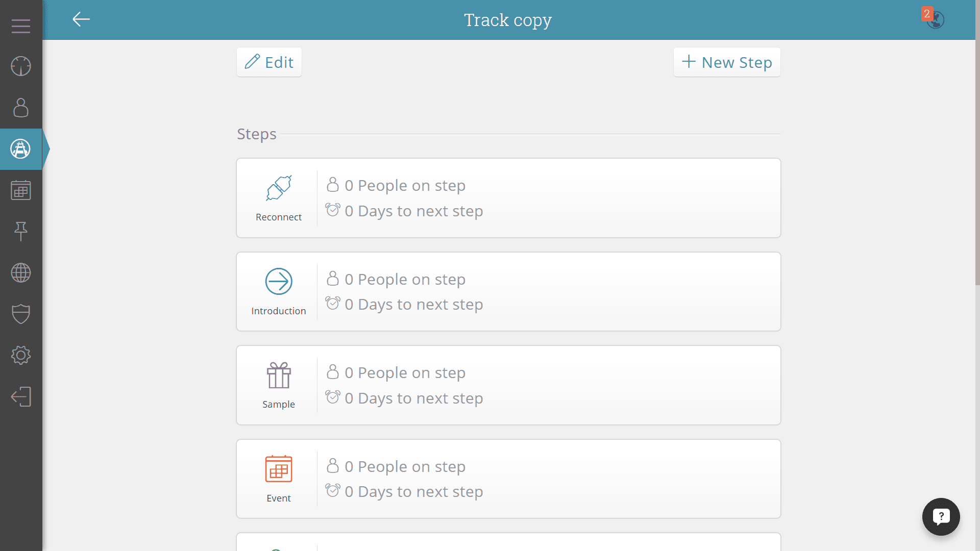Open the People icon in sidebar
The width and height of the screenshot is (980, 551).
coord(21,108)
